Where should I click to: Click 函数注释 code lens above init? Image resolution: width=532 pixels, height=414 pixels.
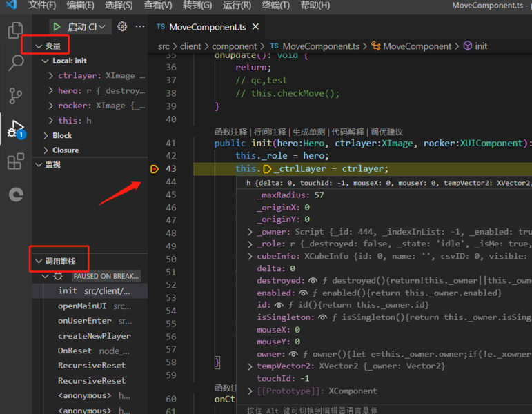pos(231,132)
